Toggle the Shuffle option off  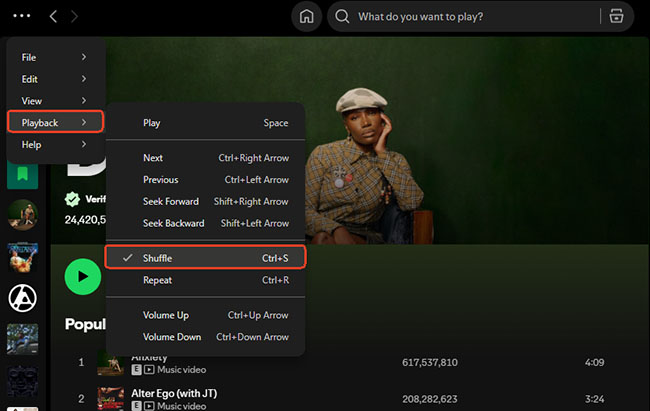click(206, 258)
